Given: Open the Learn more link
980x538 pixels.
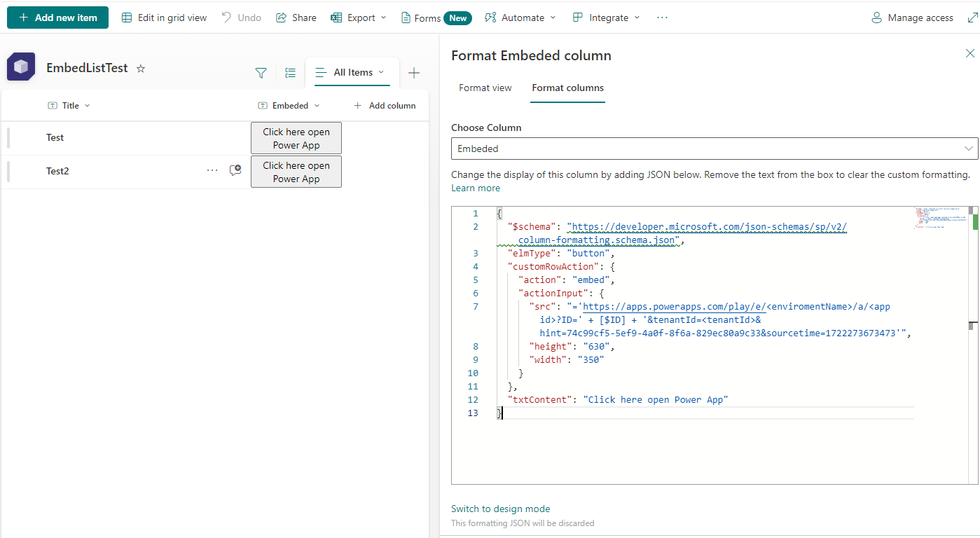Looking at the screenshot, I should coord(476,188).
